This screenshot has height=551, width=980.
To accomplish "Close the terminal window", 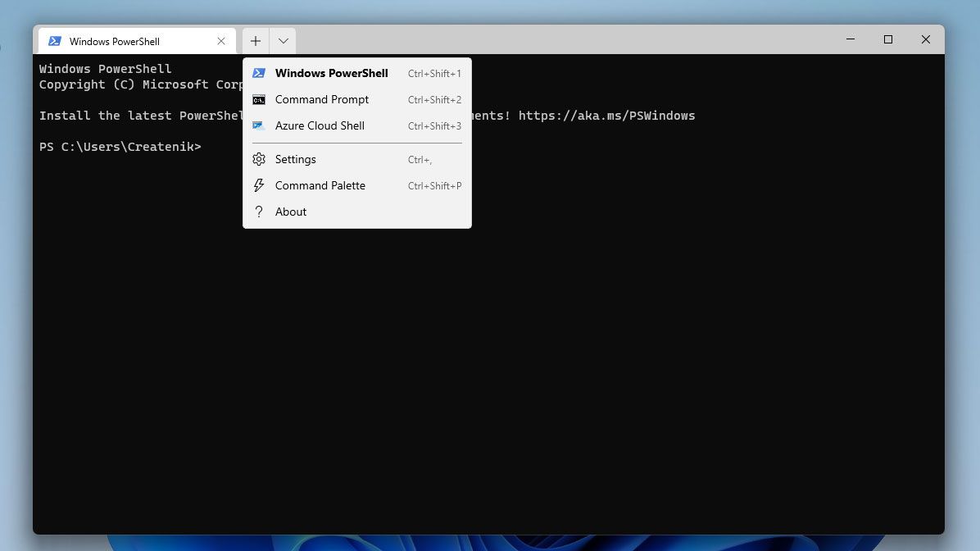I will click(926, 39).
